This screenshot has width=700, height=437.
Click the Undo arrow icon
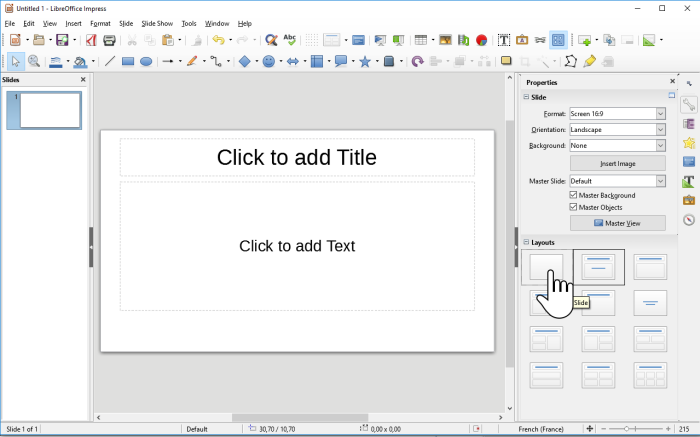(x=218, y=40)
